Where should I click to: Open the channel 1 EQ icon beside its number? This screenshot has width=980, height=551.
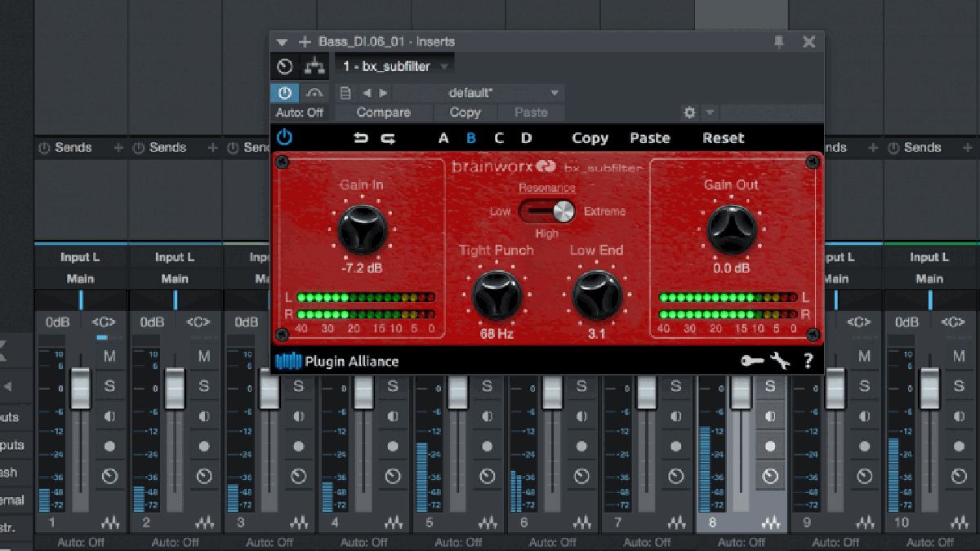[x=110, y=522]
